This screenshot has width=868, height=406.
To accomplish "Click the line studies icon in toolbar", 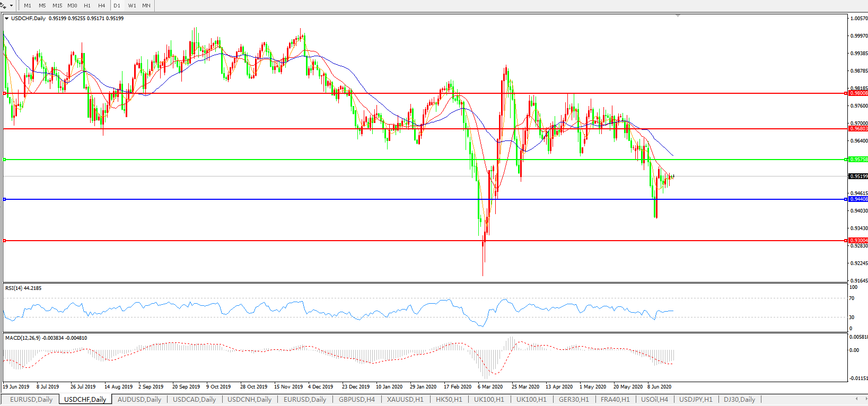I will [3, 6].
